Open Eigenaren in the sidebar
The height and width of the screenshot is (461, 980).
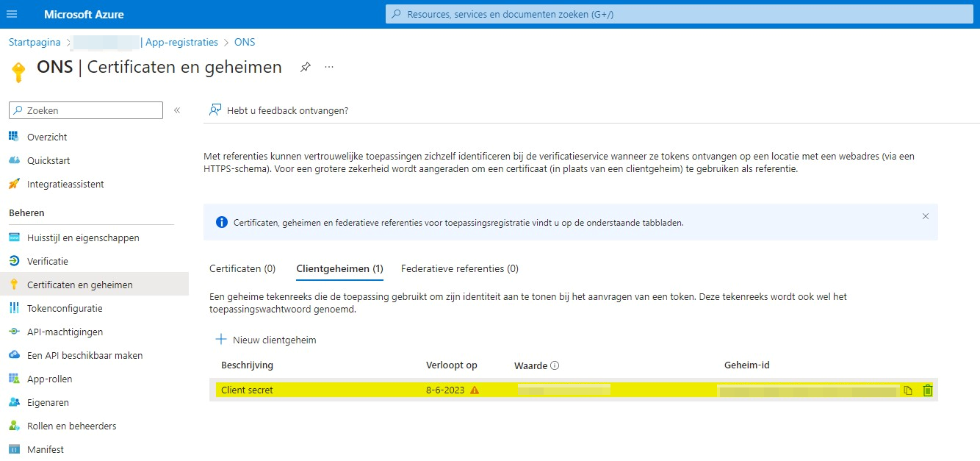[48, 402]
